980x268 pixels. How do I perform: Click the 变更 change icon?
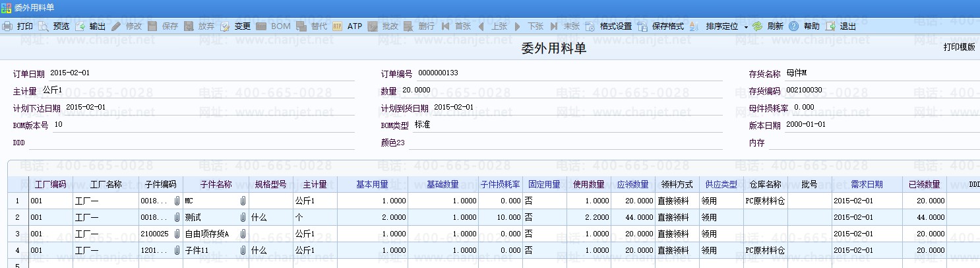pyautogui.click(x=225, y=26)
